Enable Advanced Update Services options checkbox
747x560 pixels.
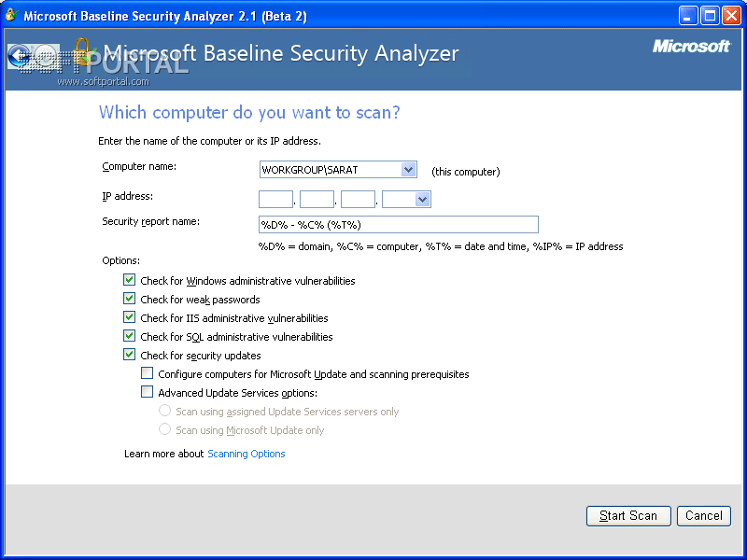[148, 391]
